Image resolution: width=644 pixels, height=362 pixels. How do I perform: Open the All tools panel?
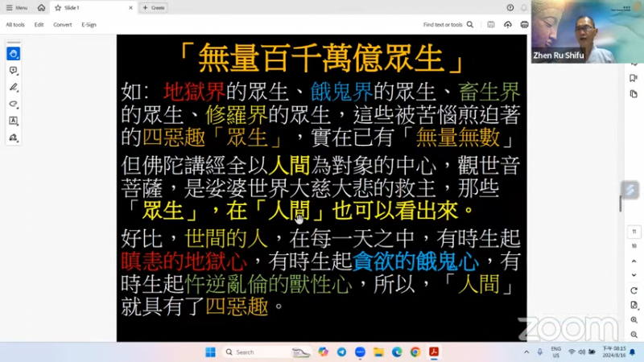(15, 25)
